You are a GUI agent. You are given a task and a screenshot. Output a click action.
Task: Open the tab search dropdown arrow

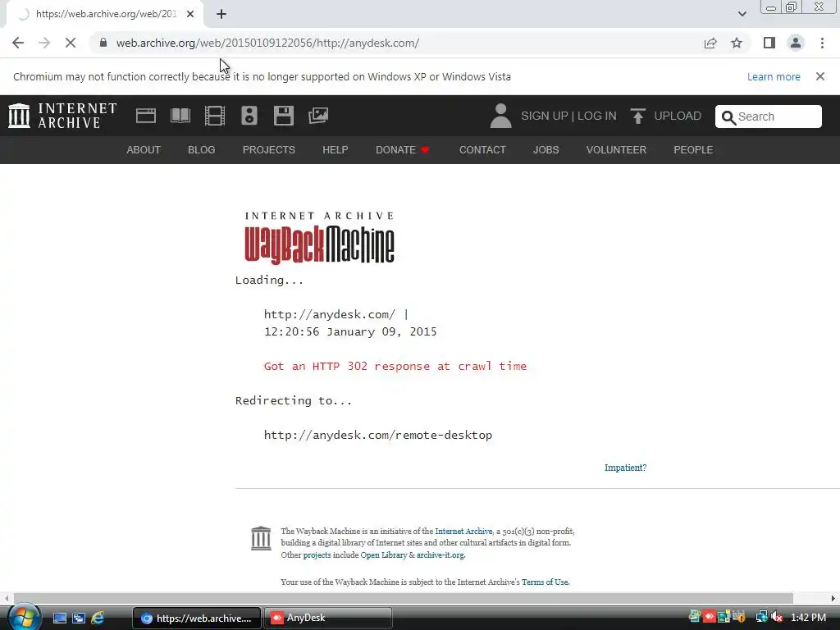[742, 14]
